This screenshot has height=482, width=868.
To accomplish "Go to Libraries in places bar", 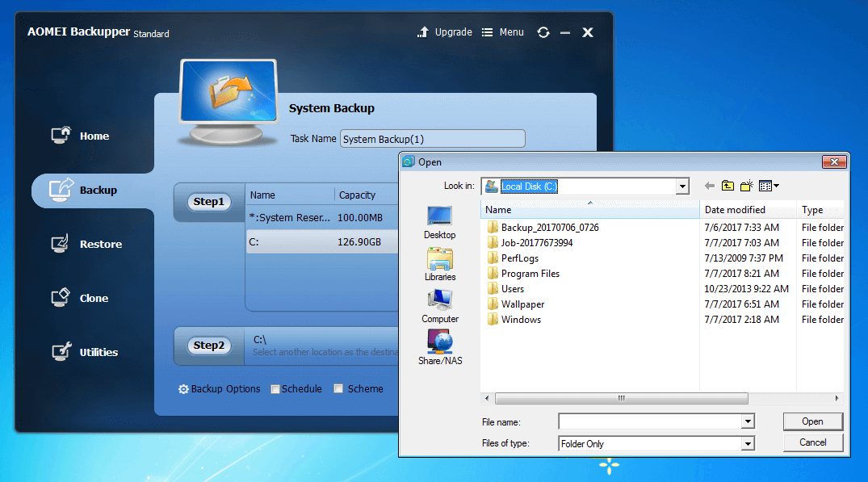I will click(439, 265).
